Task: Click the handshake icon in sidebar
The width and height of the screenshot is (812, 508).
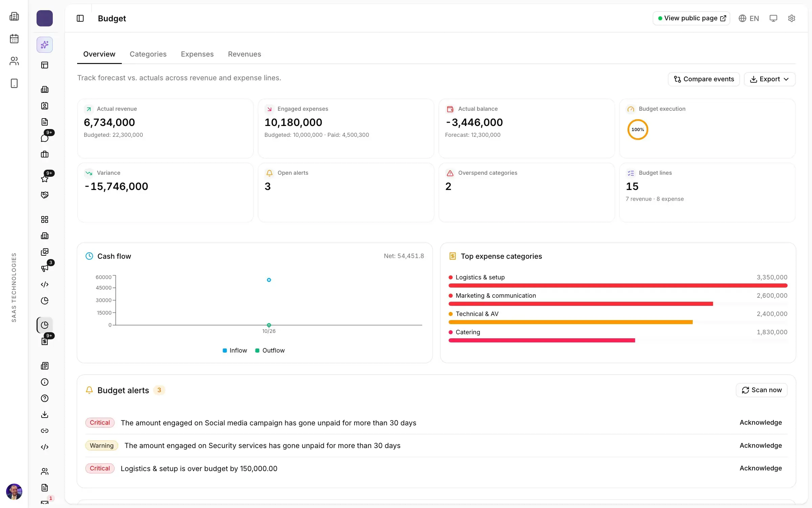Action: click(x=45, y=195)
